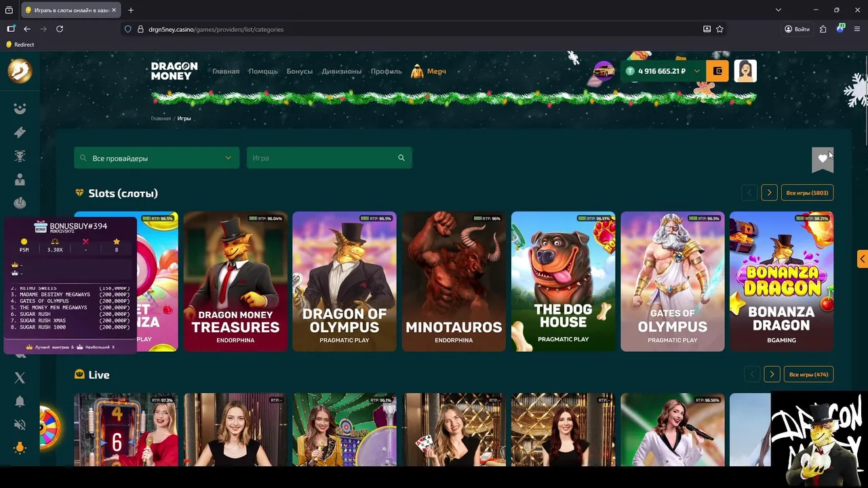
Task: Click 'SUGAR RUSH XMAS' row in overlay
Action: pos(71,321)
